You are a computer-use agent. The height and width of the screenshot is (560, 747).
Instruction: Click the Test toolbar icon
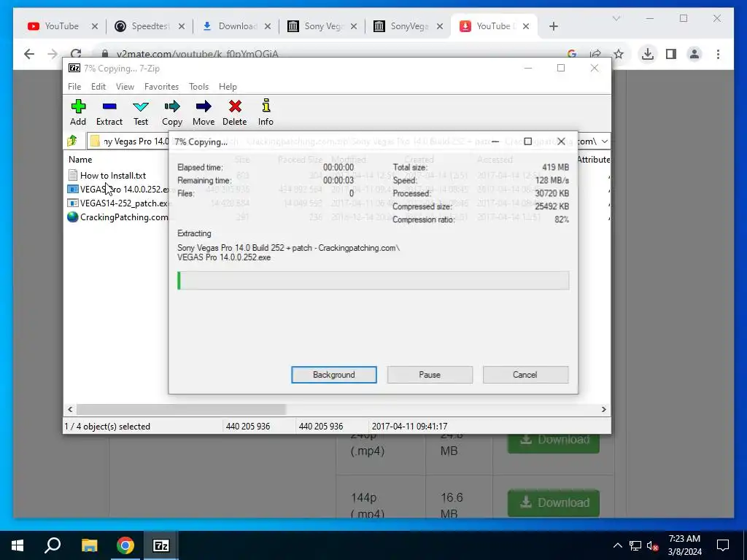tap(141, 112)
